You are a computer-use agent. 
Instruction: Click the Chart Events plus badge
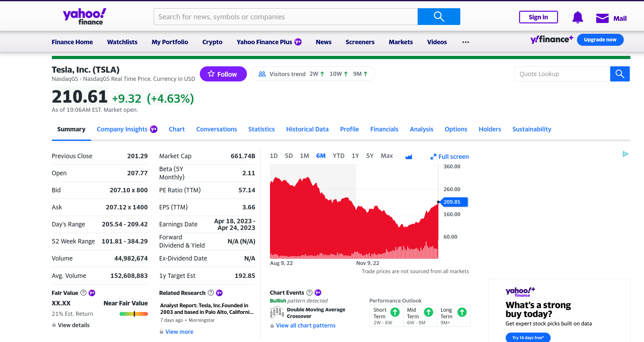coord(318,293)
